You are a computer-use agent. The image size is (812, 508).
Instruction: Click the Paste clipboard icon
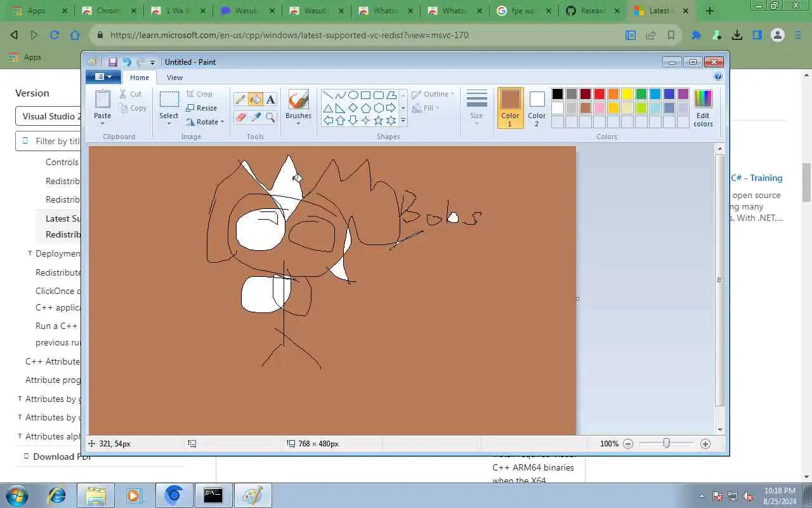pyautogui.click(x=102, y=99)
